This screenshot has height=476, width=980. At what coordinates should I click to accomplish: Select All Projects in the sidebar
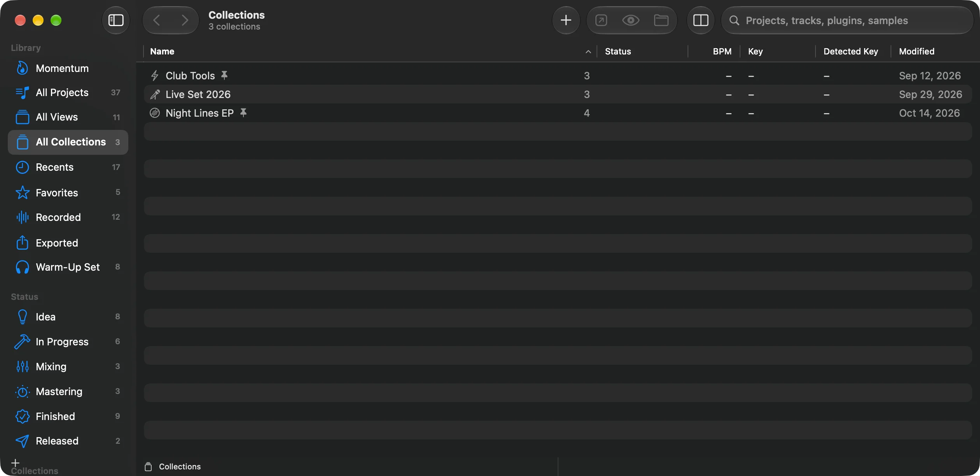tap(68, 93)
